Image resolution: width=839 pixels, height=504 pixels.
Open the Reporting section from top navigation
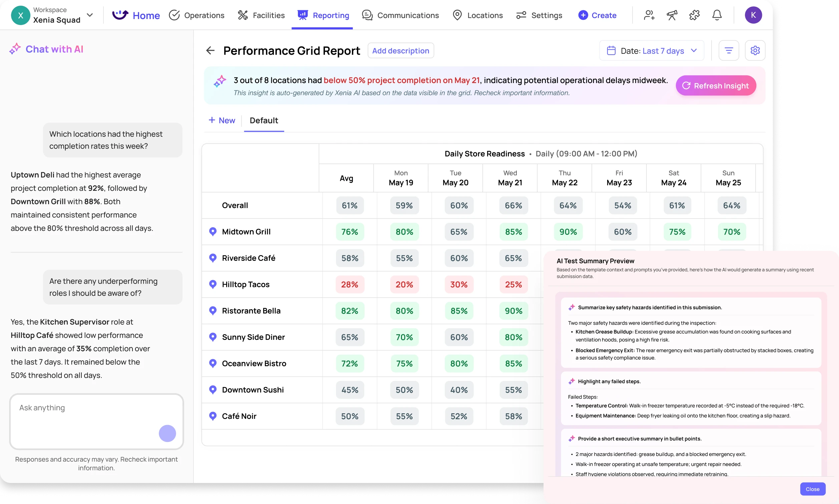pyautogui.click(x=322, y=15)
